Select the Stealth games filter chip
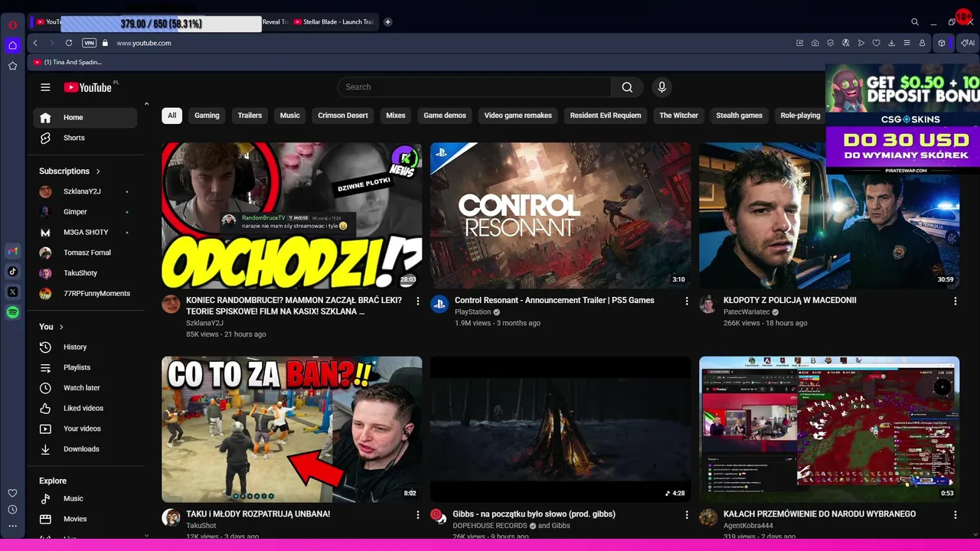The height and width of the screenshot is (551, 980). 739,116
